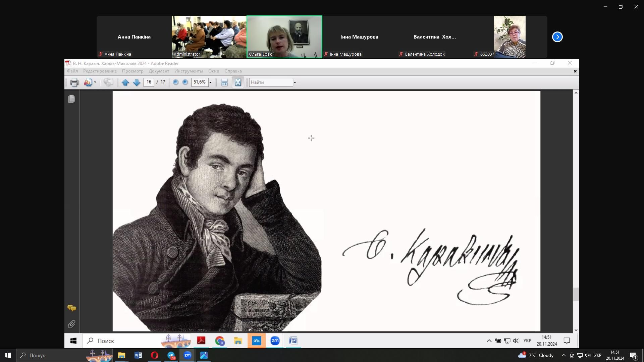Select Інна Машурова participant tile

[x=360, y=37]
